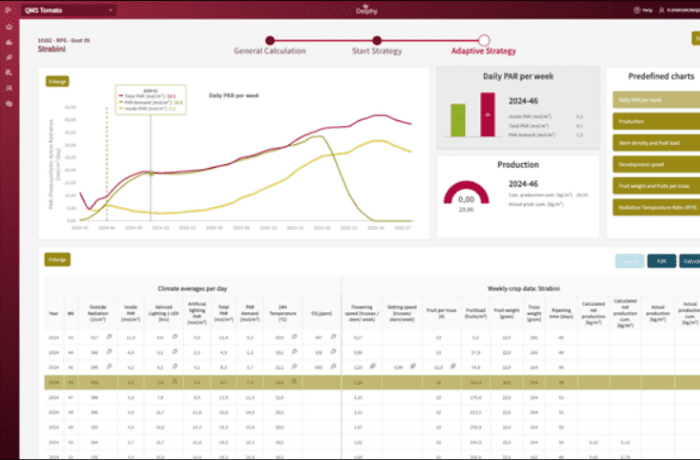
Task: Enlarge the Daily PAR chart
Action: point(56,82)
